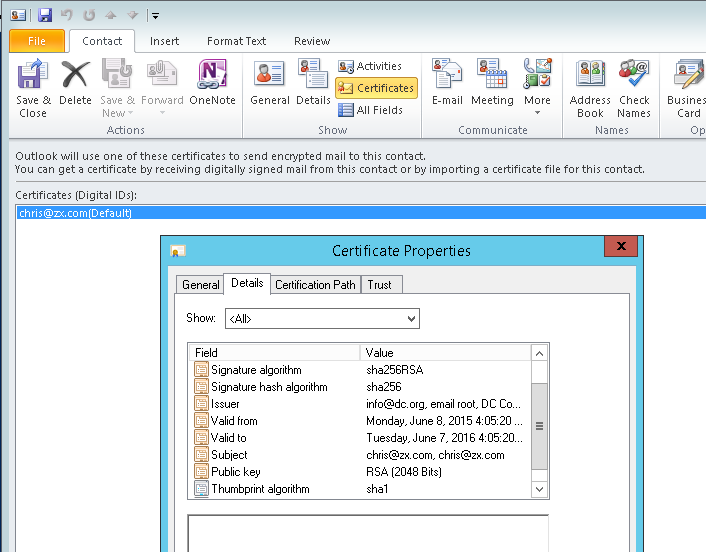This screenshot has height=552, width=706.
Task: Click the Delete contact icon
Action: click(x=75, y=87)
